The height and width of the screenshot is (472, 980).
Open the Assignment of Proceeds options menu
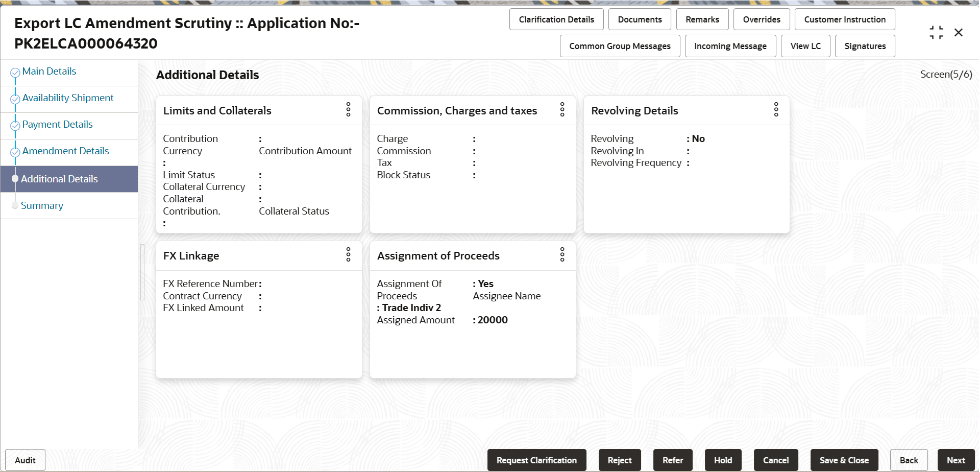tap(562, 255)
